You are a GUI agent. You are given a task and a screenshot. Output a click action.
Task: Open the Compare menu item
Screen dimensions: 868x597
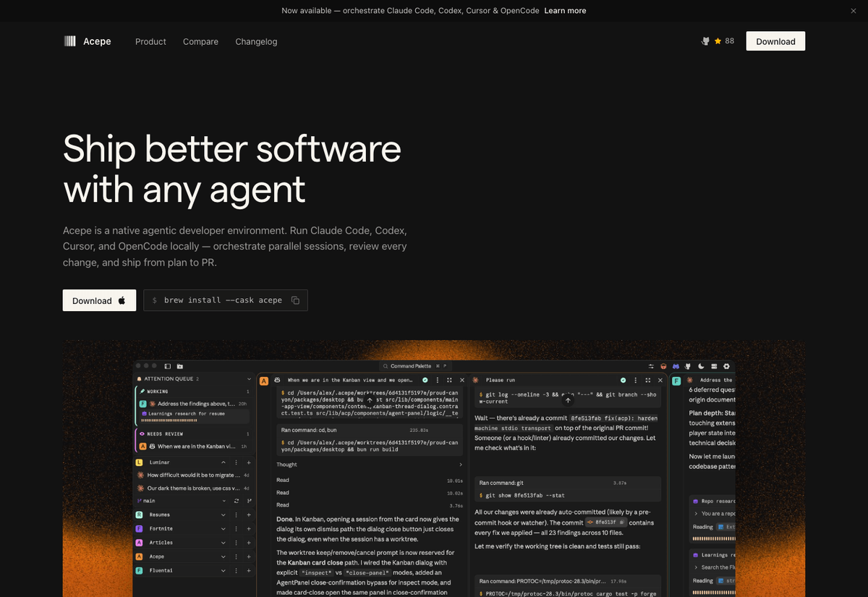200,41
